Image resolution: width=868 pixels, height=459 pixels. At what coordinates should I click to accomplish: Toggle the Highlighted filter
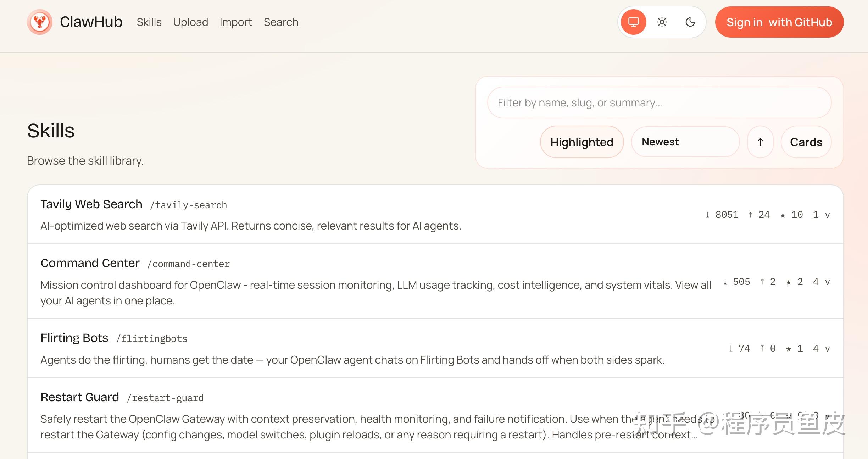point(582,142)
